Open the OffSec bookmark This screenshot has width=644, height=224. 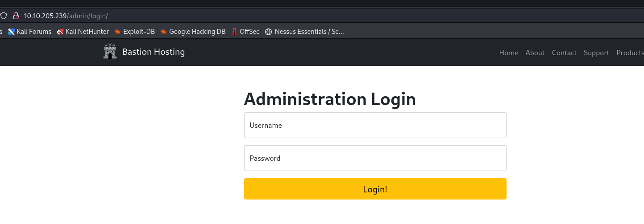pos(245,32)
